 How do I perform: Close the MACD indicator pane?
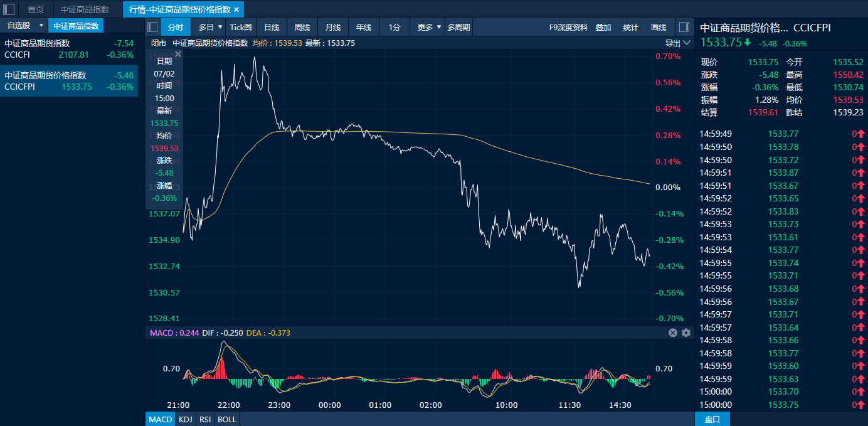pos(673,333)
